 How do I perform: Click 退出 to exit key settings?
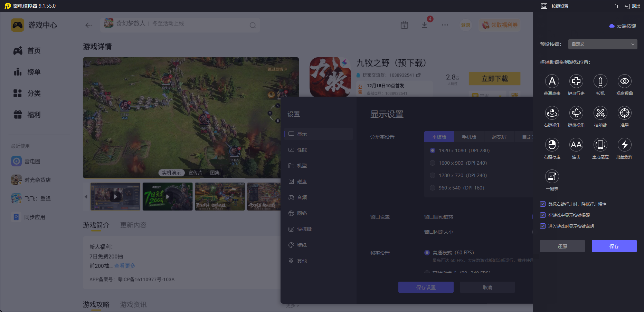[x=632, y=6]
